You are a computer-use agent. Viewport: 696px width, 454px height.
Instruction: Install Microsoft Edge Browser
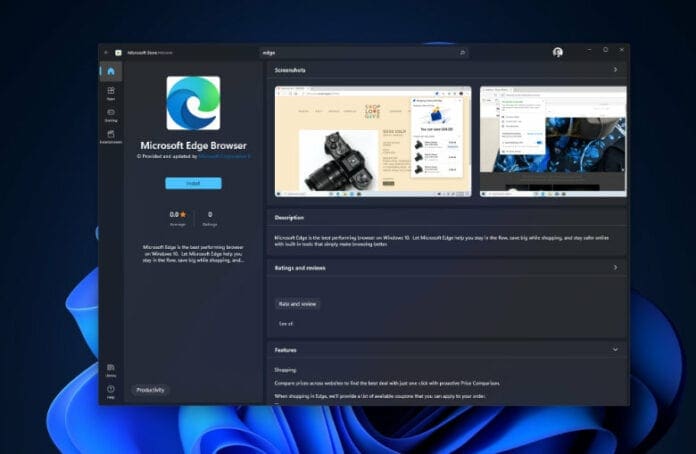pyautogui.click(x=193, y=183)
